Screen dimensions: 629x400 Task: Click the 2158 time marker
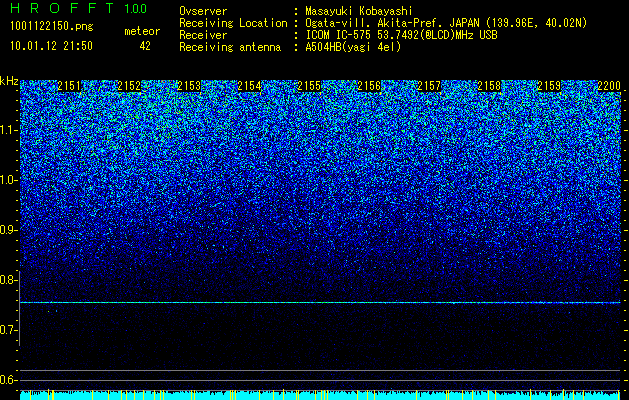pyautogui.click(x=489, y=86)
